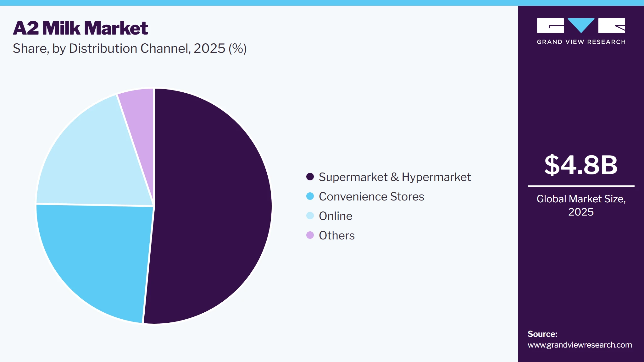Screen dimensions: 644x362
Task: Select the Supermarket & Hypermarket legend label
Action: (395, 177)
